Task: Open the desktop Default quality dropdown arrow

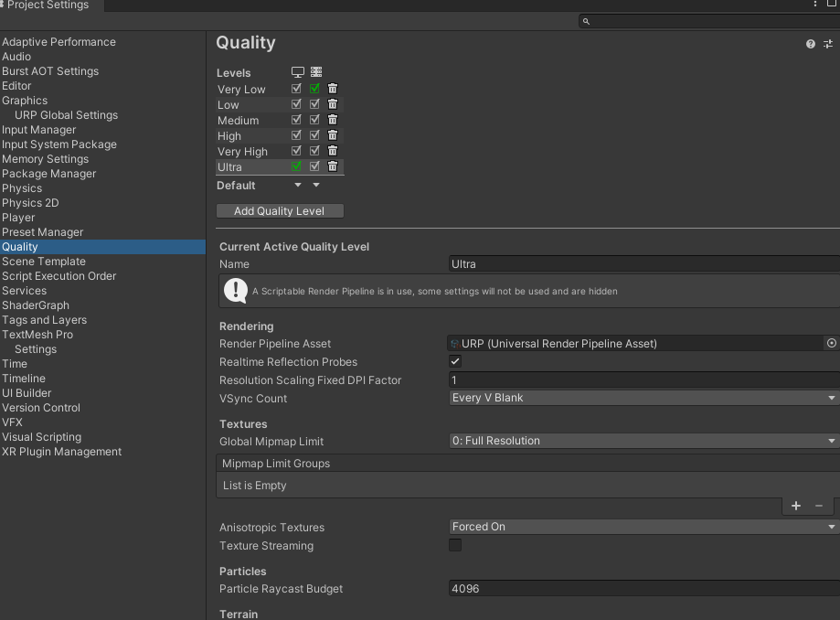Action: click(297, 184)
